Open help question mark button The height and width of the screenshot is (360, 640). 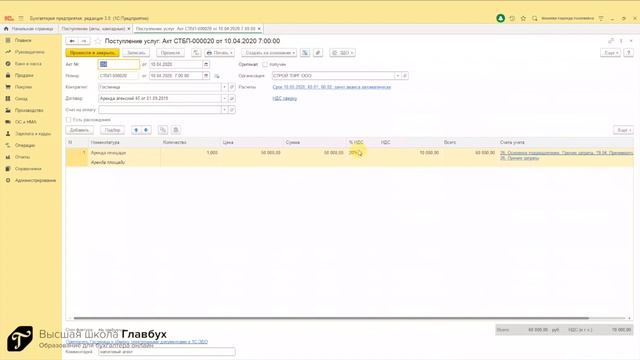click(x=629, y=53)
